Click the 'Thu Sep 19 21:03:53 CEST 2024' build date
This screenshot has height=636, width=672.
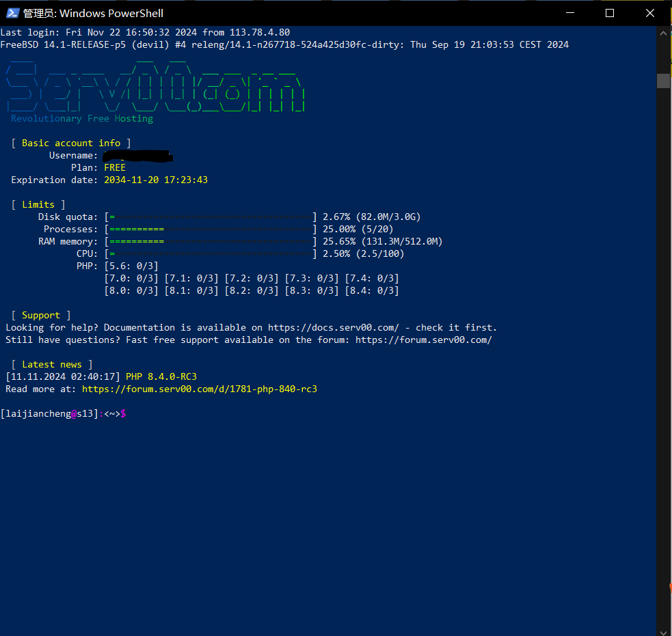click(x=489, y=45)
